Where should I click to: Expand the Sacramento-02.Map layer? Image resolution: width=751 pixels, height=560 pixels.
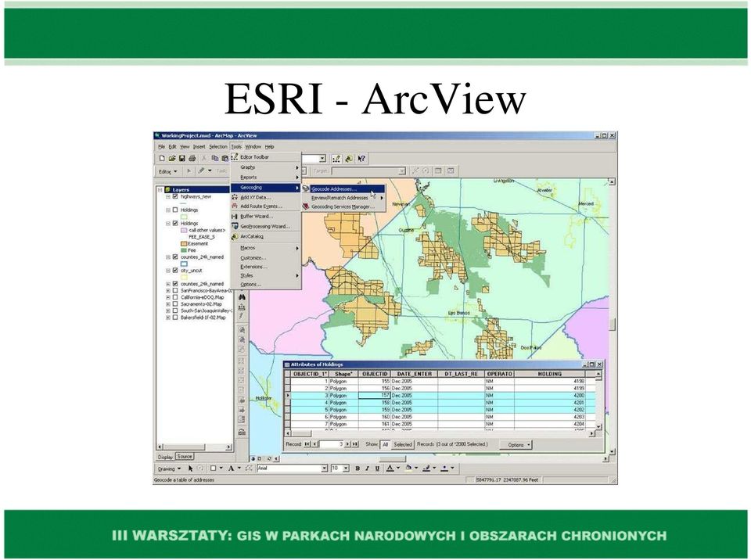tap(168, 303)
